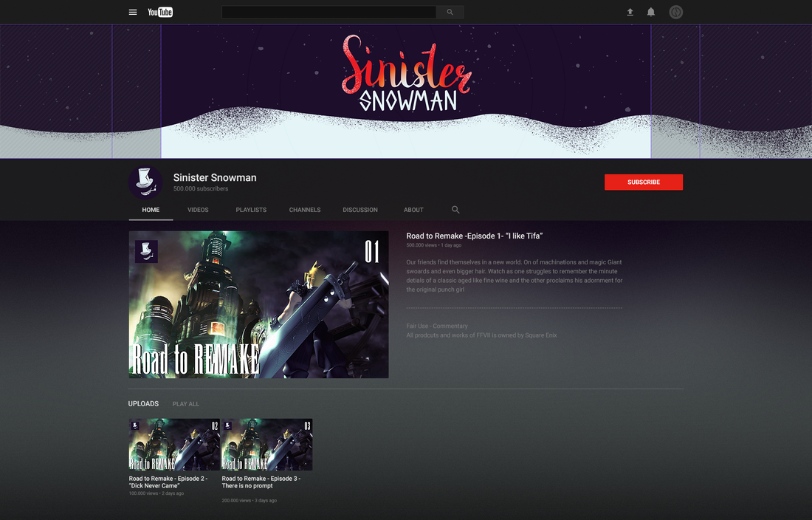Open the Channels tab
Image resolution: width=812 pixels, height=520 pixels.
coord(305,210)
